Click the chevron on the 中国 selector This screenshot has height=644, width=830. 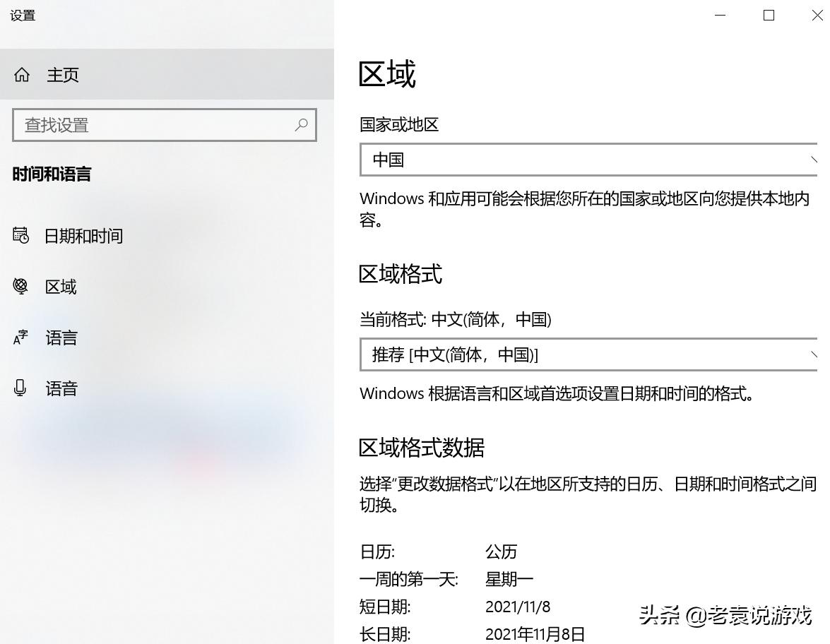point(814,160)
